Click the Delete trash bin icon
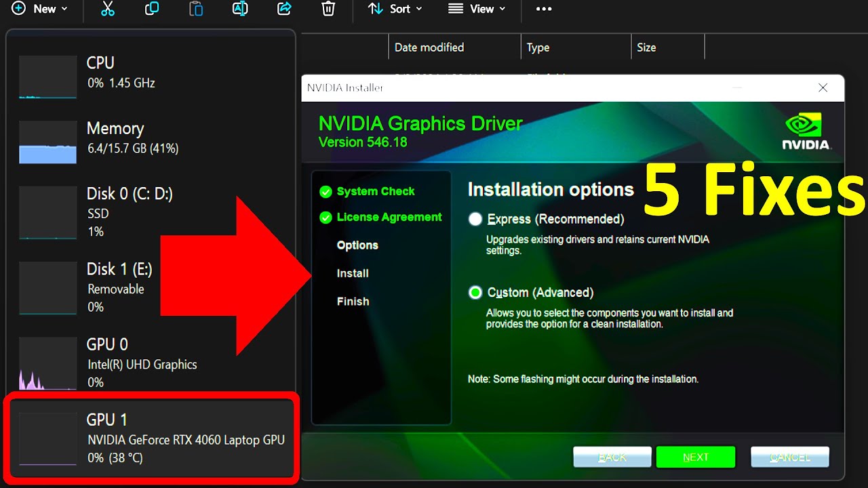The width and height of the screenshot is (868, 488). [328, 9]
